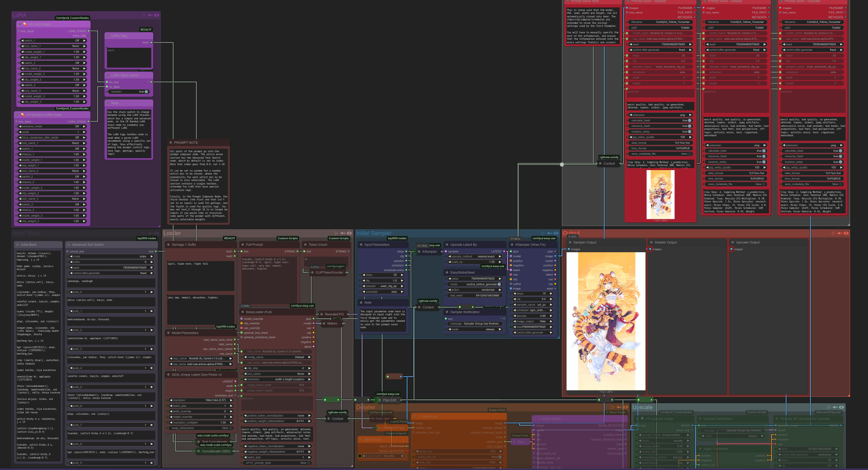The width and height of the screenshot is (868, 470).
Task: Collapse the Input Parameters node via its dot
Action: [361, 245]
